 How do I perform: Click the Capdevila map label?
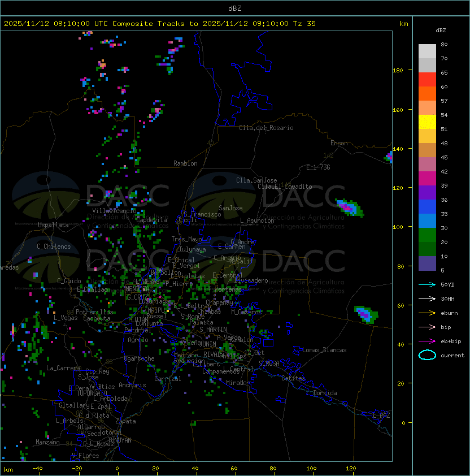coord(151,220)
